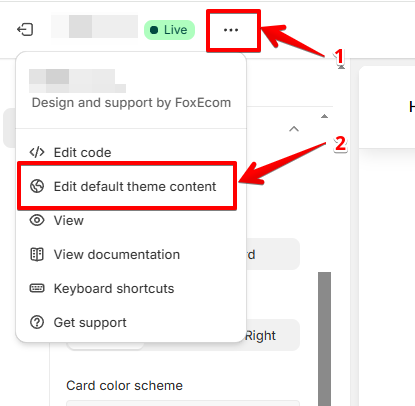Screen dimensions: 415x406
Task: Click the exit editor icon
Action: (x=25, y=30)
